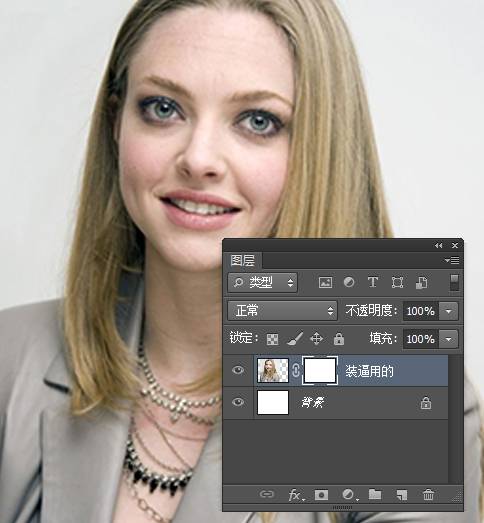Create new fill or adjustment layer

point(349,495)
